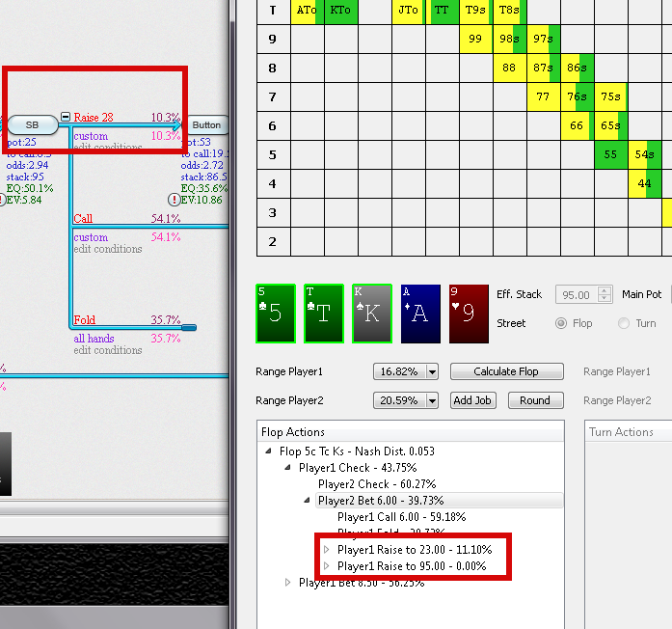Select the K of spades flop card

372,314
